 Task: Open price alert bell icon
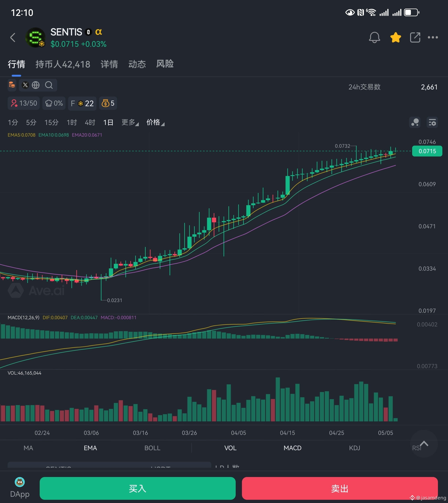[374, 37]
